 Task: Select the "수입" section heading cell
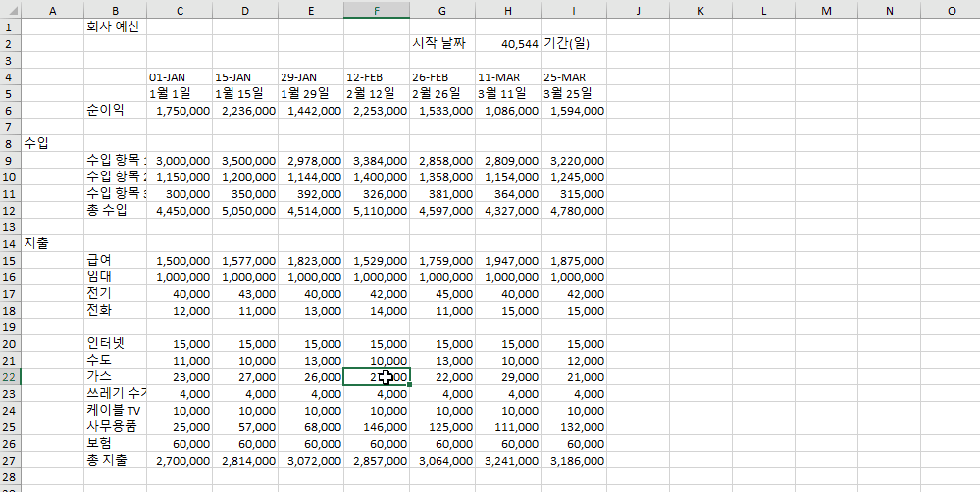click(53, 143)
